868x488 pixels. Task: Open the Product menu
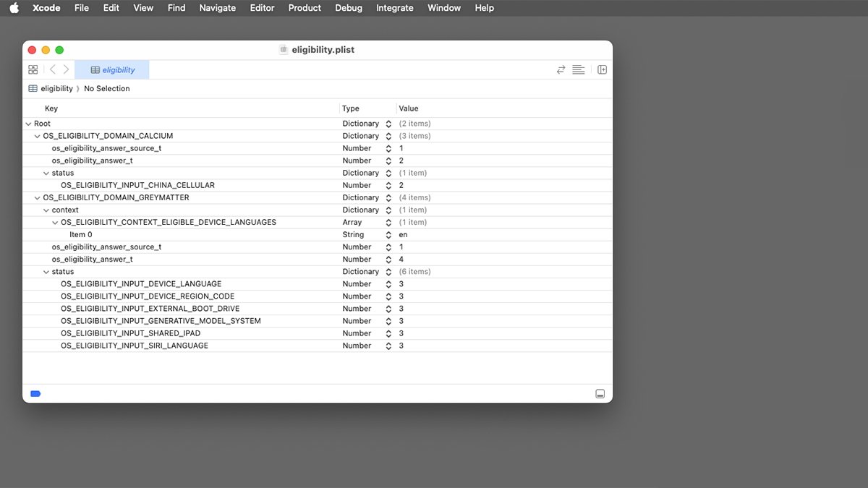coord(305,8)
